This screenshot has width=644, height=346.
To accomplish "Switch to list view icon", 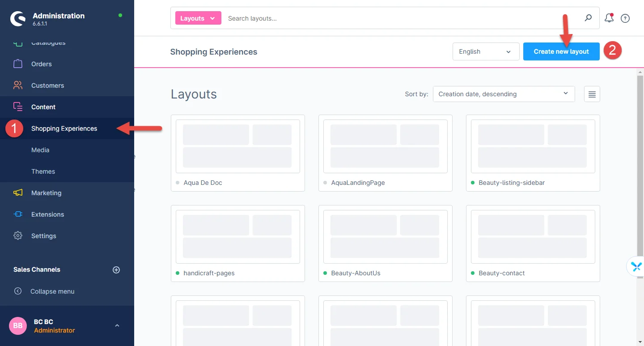I will coord(592,94).
